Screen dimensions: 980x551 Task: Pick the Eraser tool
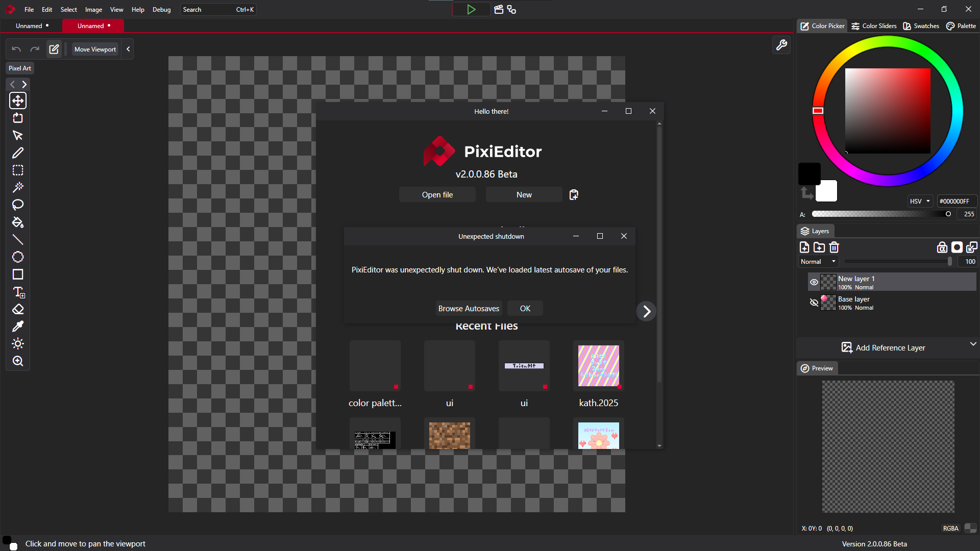coord(18,309)
